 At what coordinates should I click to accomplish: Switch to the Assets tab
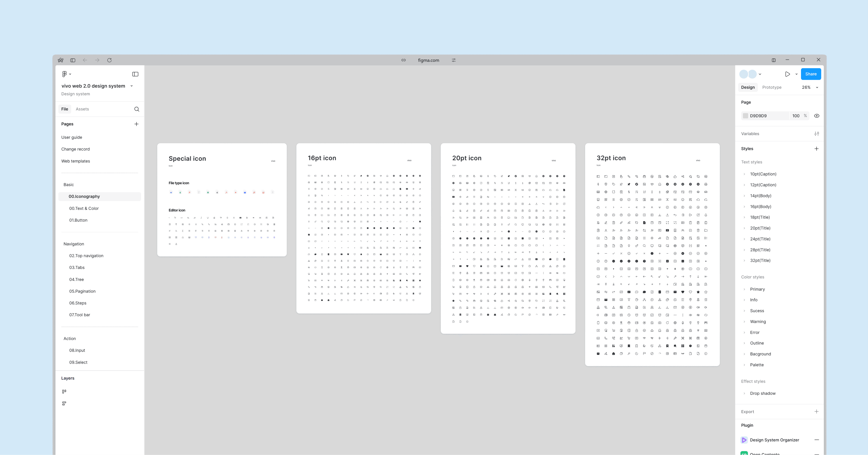pyautogui.click(x=82, y=109)
